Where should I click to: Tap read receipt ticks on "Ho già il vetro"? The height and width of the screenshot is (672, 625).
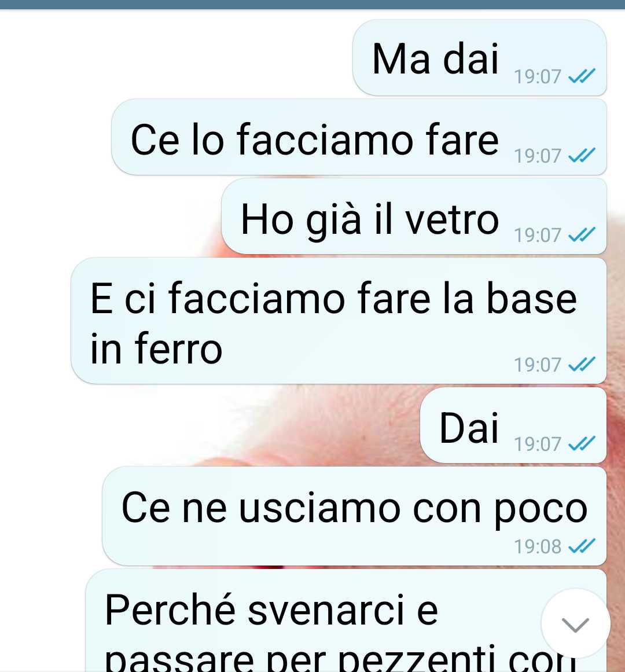pyautogui.click(x=582, y=234)
